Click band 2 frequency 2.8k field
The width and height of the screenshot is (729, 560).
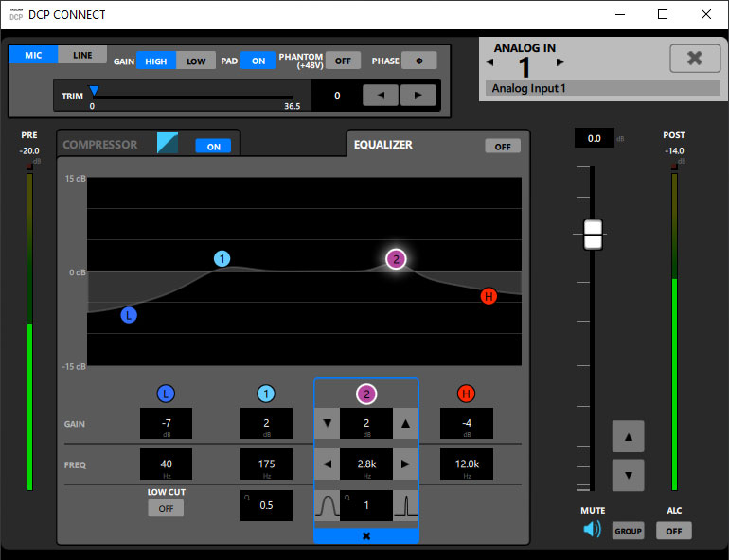pyautogui.click(x=366, y=464)
